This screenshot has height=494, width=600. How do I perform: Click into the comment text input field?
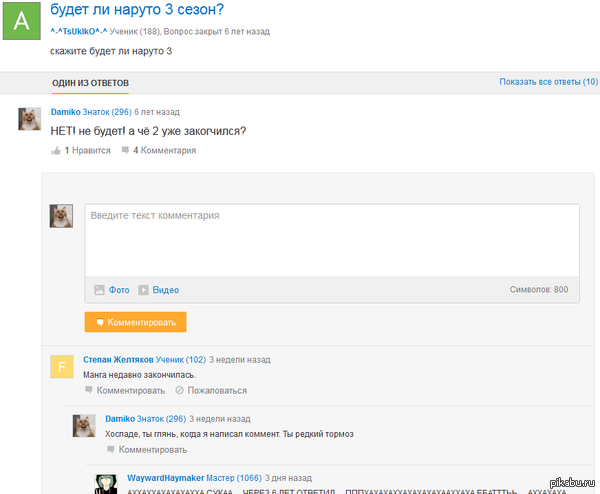[x=331, y=238]
